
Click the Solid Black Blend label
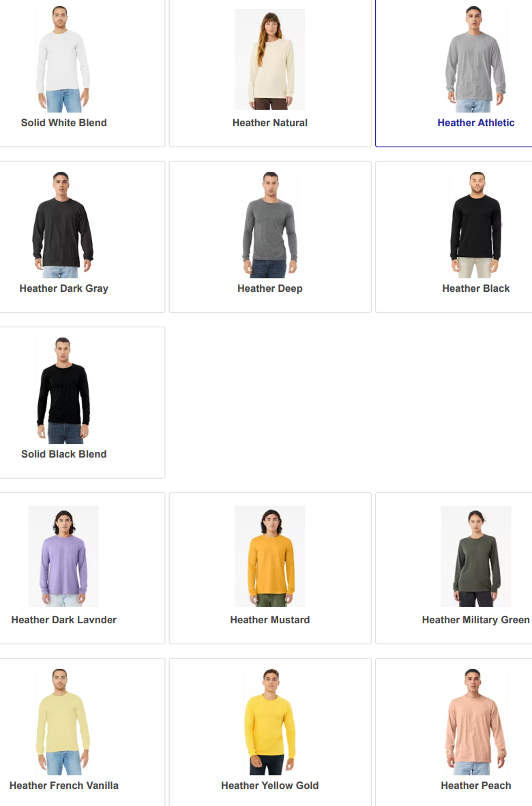click(x=63, y=454)
